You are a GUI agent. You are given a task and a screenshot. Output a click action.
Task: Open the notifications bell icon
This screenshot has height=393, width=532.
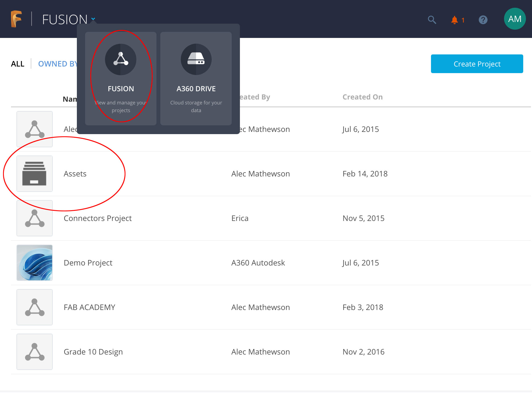[x=455, y=20]
